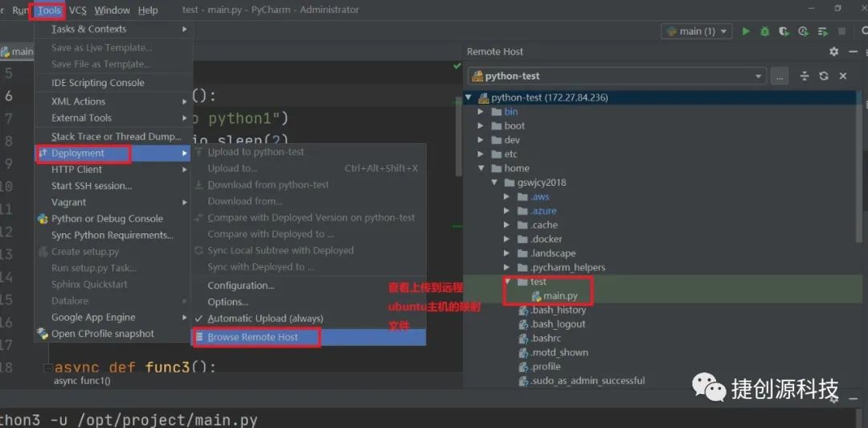Open the External Tools submenu
The image size is (868, 428).
[x=113, y=118]
